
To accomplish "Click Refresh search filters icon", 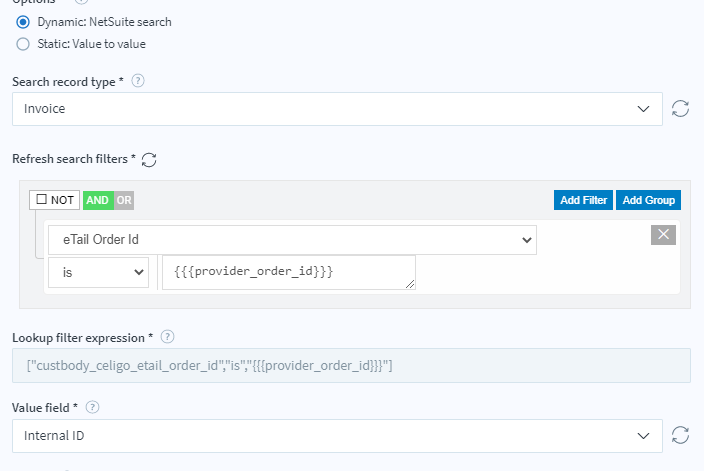I will click(149, 160).
